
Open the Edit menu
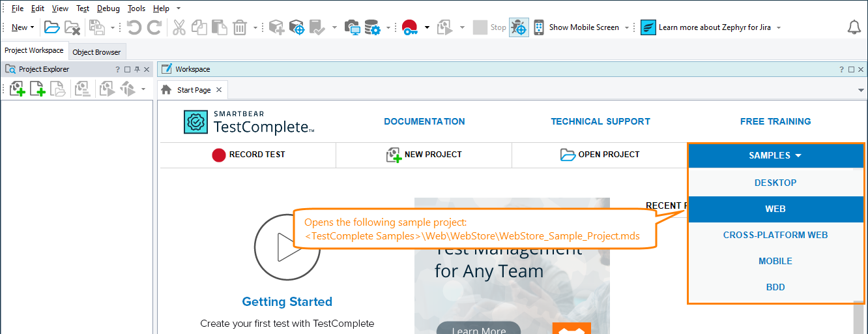[x=38, y=8]
